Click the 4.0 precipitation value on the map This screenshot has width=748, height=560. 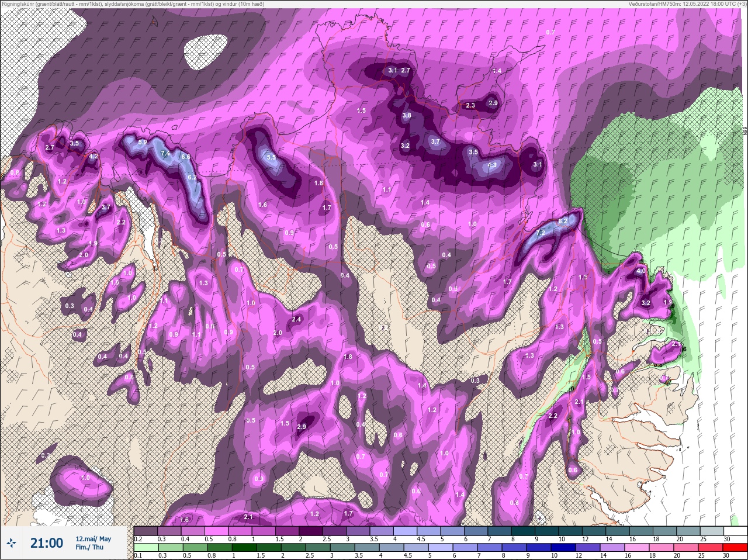coord(641,271)
